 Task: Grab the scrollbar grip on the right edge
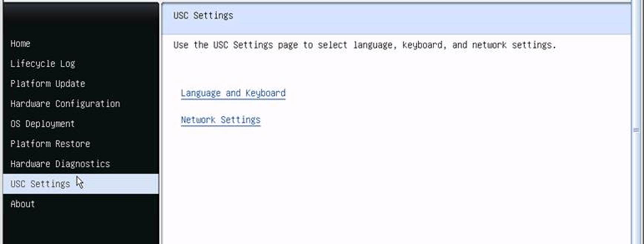(636, 130)
